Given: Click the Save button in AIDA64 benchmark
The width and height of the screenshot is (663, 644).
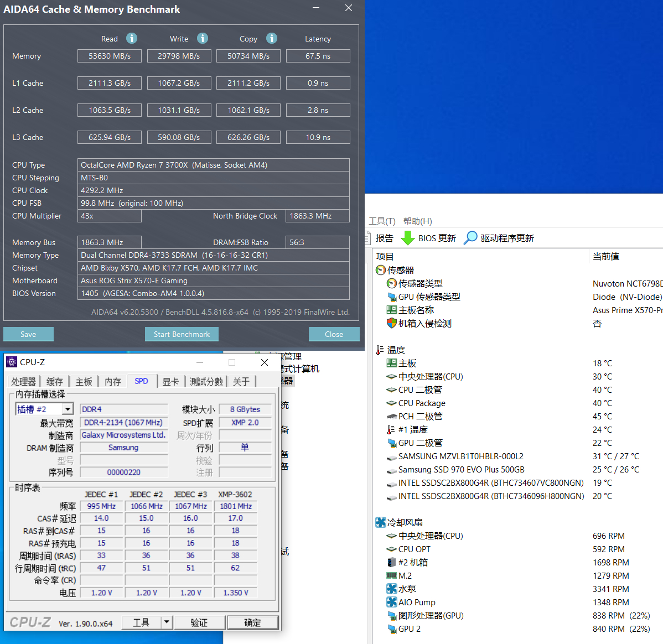Looking at the screenshot, I should pos(28,334).
